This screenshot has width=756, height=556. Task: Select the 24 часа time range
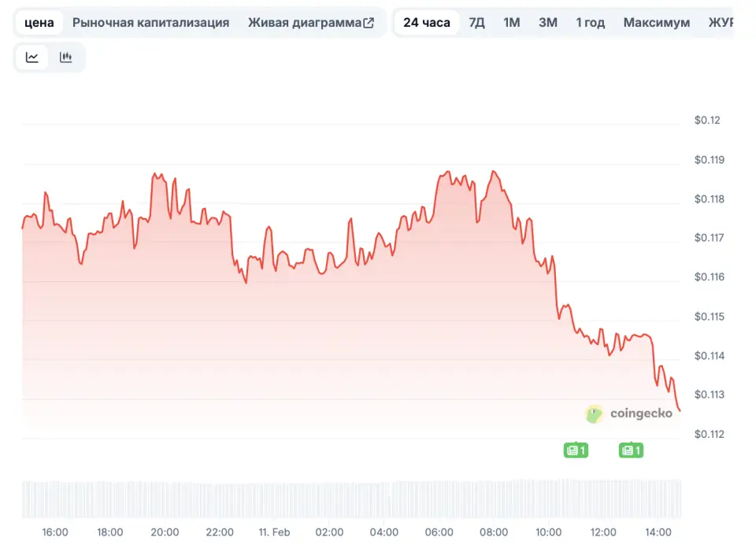(427, 23)
